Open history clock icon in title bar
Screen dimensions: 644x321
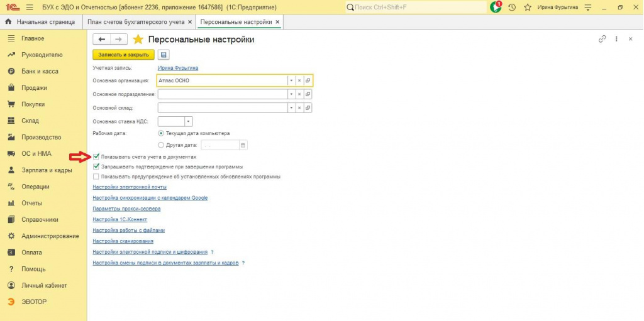[x=512, y=8]
